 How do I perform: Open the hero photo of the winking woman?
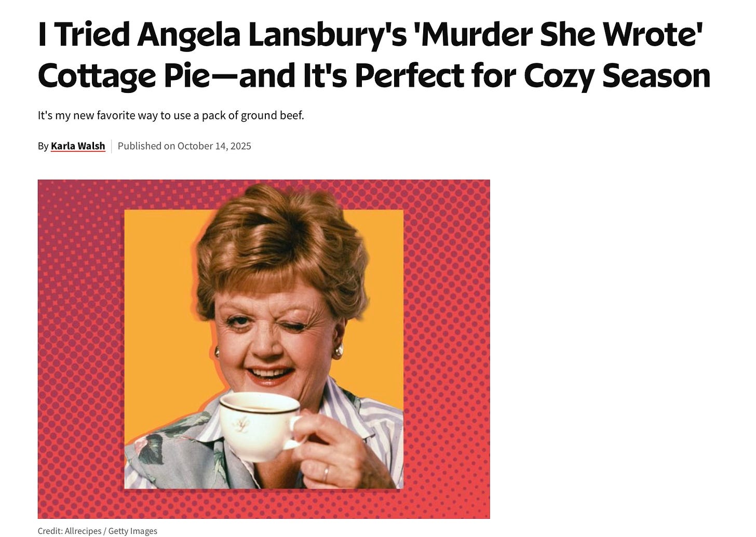click(x=264, y=349)
